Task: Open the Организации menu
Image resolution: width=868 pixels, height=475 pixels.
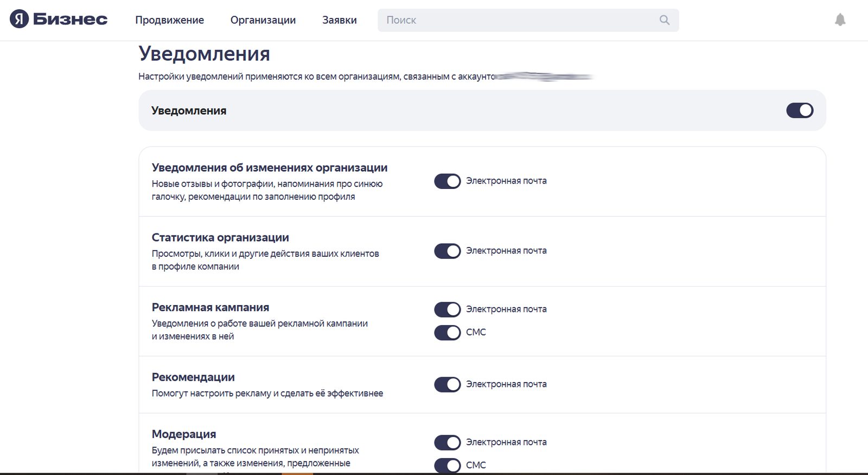Action: (x=263, y=20)
